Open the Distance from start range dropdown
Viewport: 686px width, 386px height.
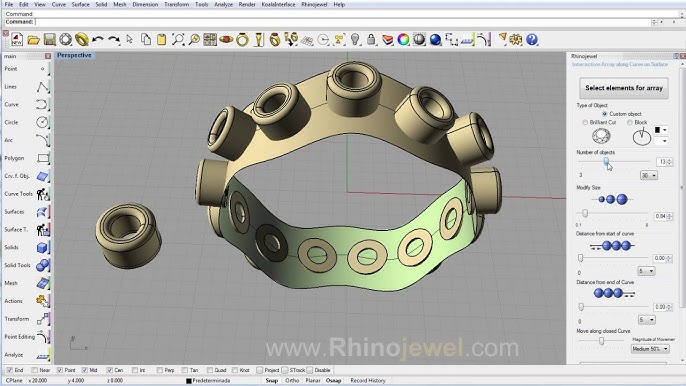646,271
